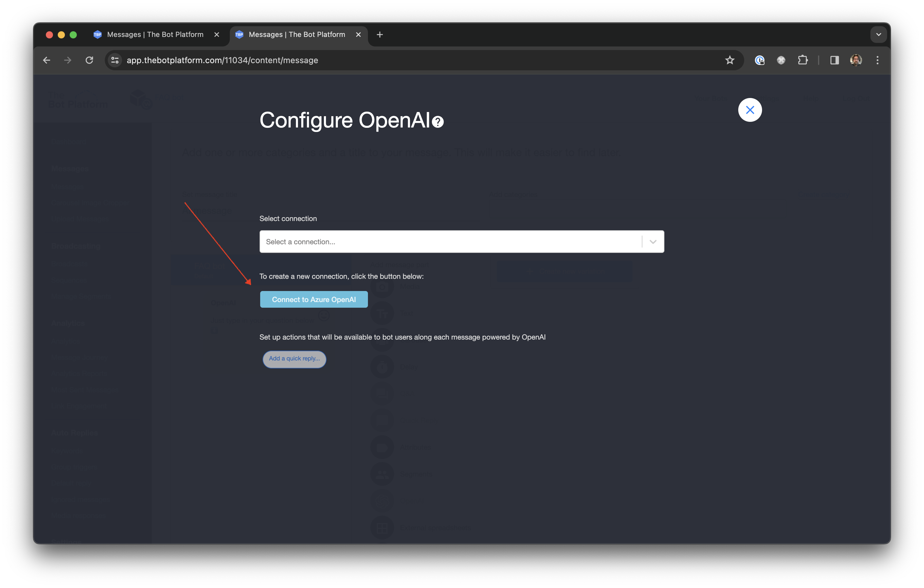Open the Extensions puzzle icon
This screenshot has height=588, width=924.
pyautogui.click(x=803, y=60)
